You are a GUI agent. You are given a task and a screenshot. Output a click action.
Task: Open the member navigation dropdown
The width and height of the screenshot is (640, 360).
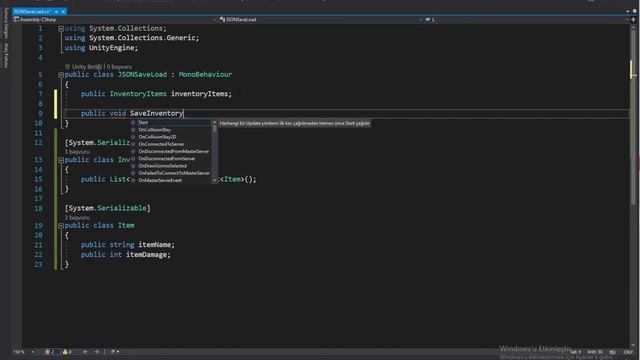[x=526, y=20]
